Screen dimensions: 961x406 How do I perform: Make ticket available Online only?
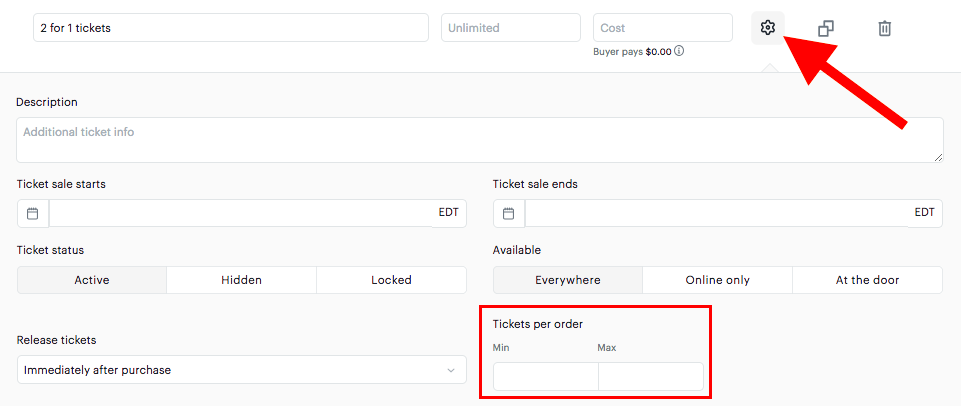[718, 280]
